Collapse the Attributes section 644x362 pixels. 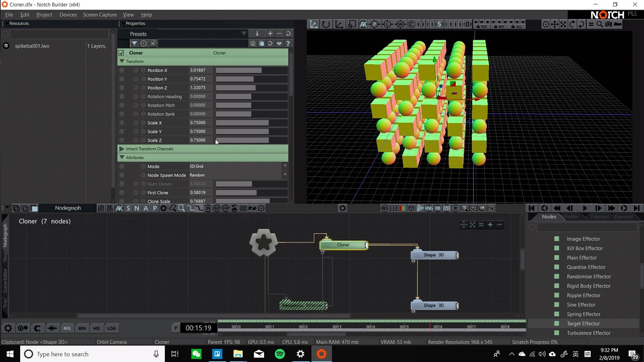tap(122, 158)
